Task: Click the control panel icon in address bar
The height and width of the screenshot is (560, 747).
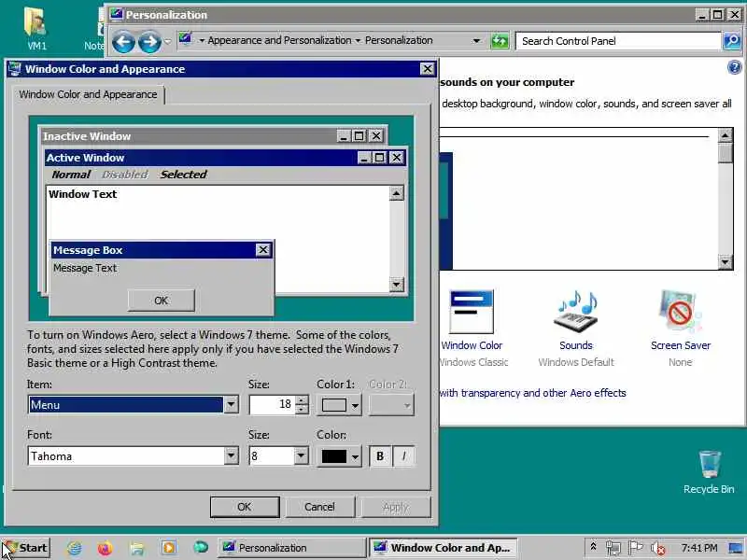Action: pos(186,40)
